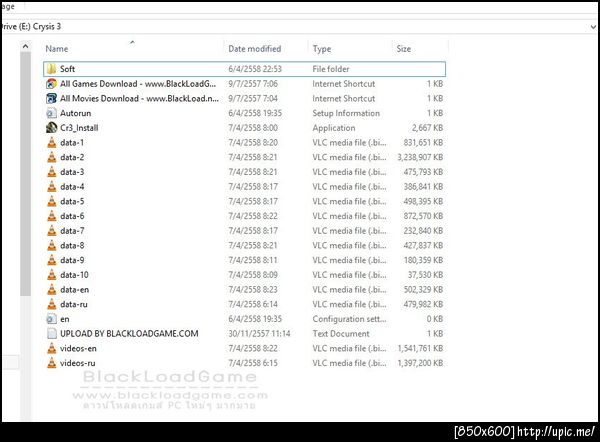This screenshot has height=442, width=600.
Task: Select the 'videos-en' file name
Action: [78, 348]
